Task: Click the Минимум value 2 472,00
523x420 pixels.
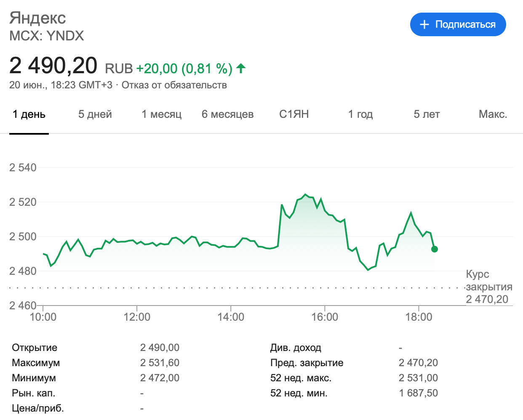Action: 160,378
